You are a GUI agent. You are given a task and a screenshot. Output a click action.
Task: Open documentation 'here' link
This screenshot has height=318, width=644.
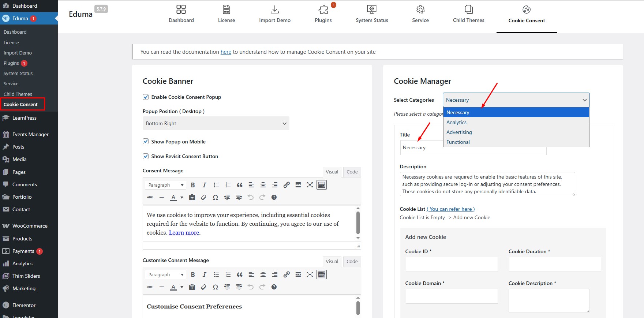click(x=226, y=52)
